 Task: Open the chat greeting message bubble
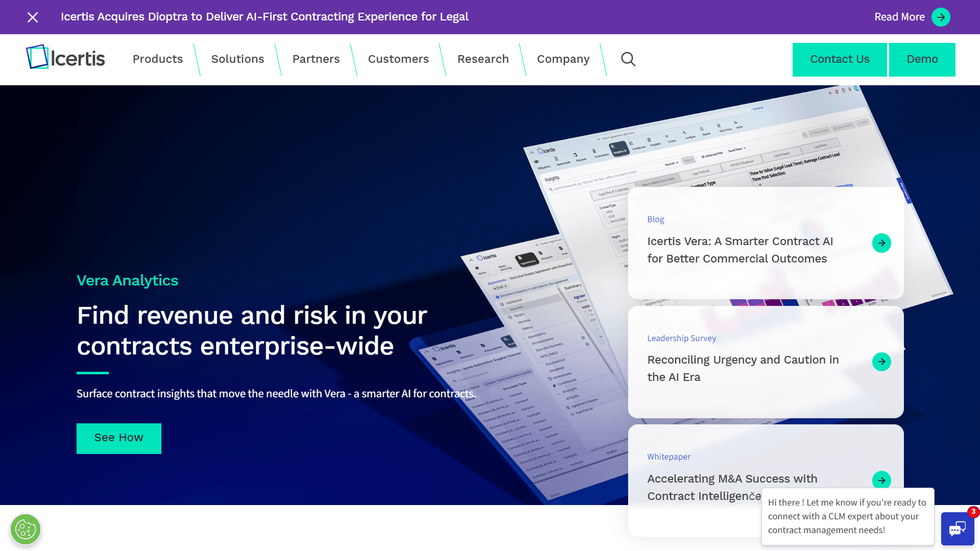[x=848, y=516]
